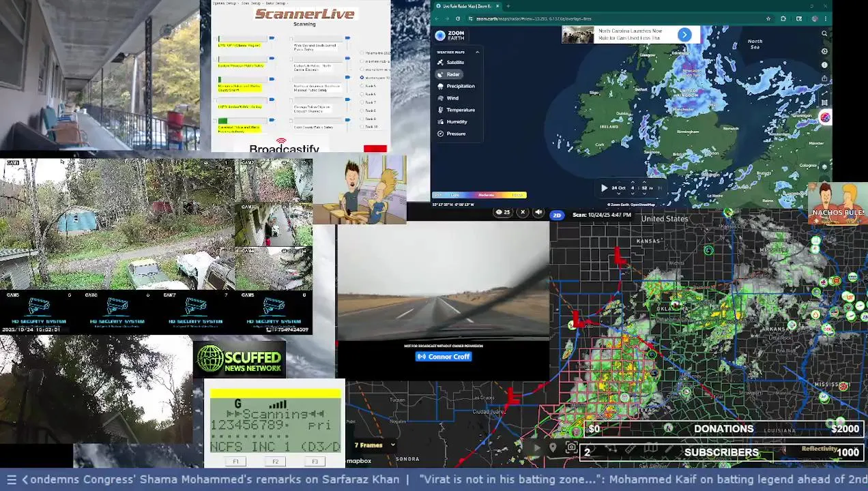Select Humidity weather map
Image resolution: width=868 pixels, height=491 pixels.
[x=452, y=121]
